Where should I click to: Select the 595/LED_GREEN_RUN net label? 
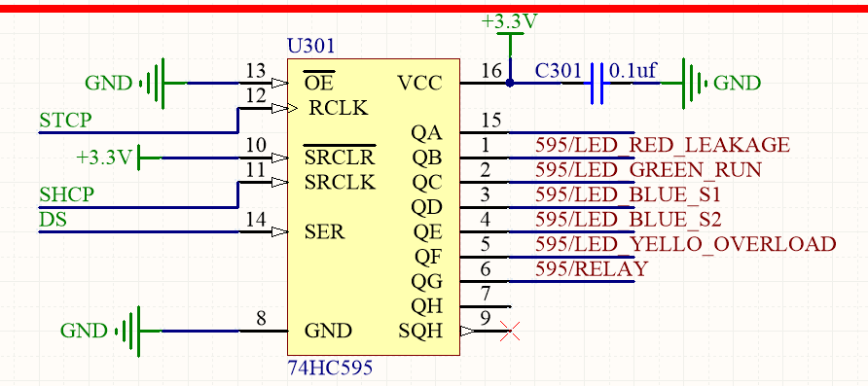pyautogui.click(x=648, y=170)
